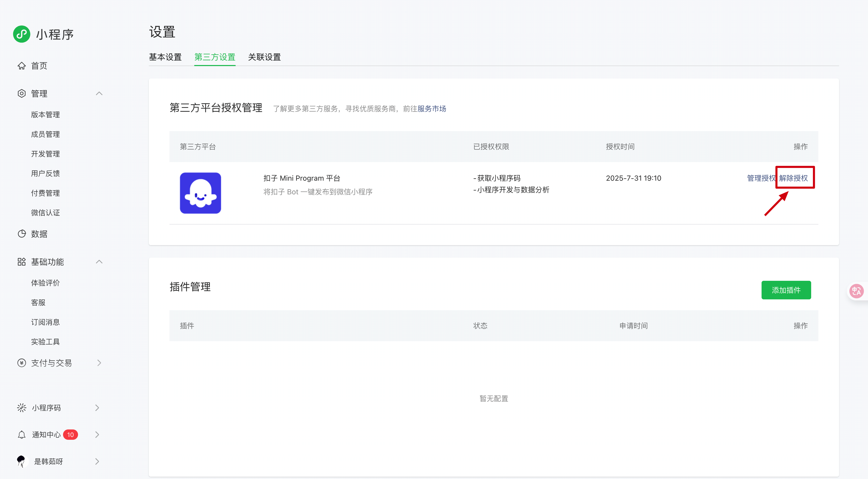Click the home icon beside 首页
Viewport: 868px width, 479px height.
[x=21, y=66]
